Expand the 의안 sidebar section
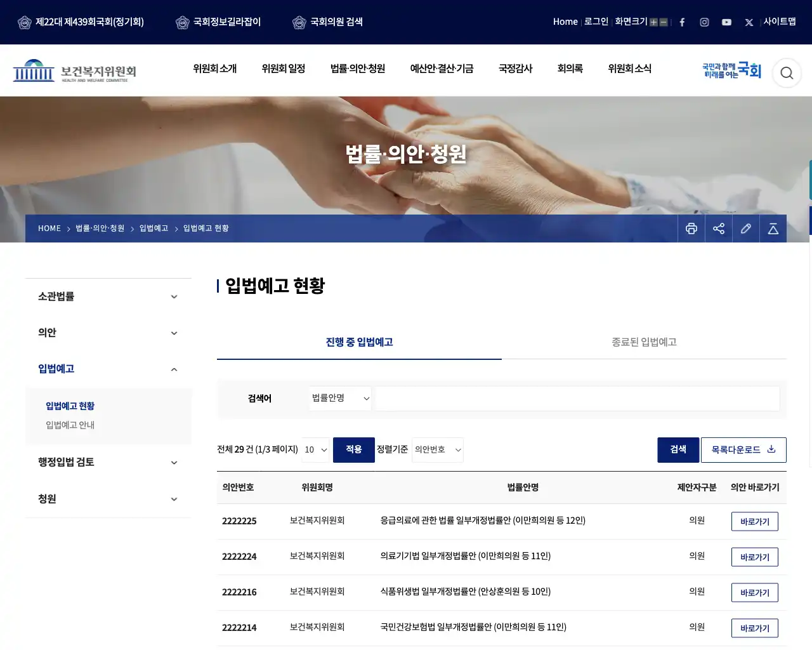 [x=108, y=333]
